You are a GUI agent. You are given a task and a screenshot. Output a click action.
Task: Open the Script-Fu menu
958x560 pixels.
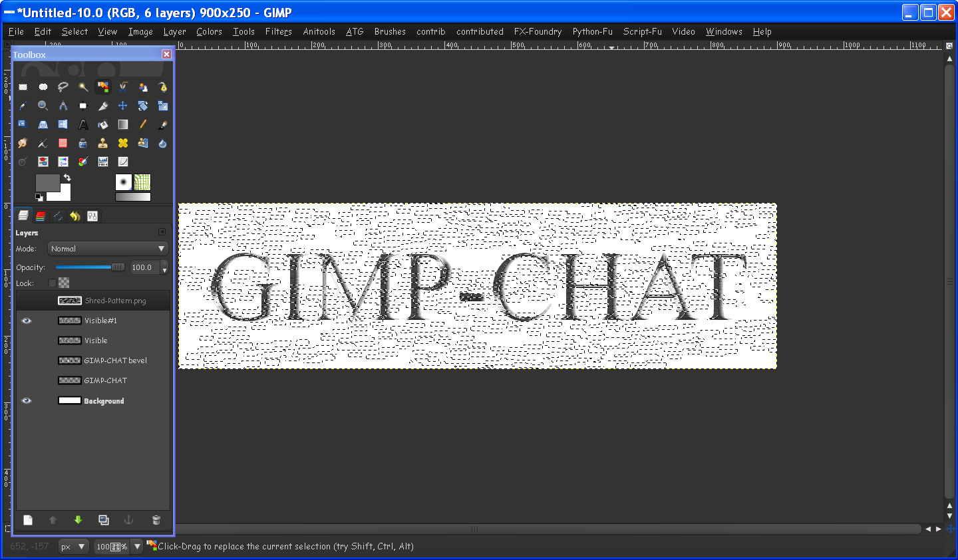point(642,31)
